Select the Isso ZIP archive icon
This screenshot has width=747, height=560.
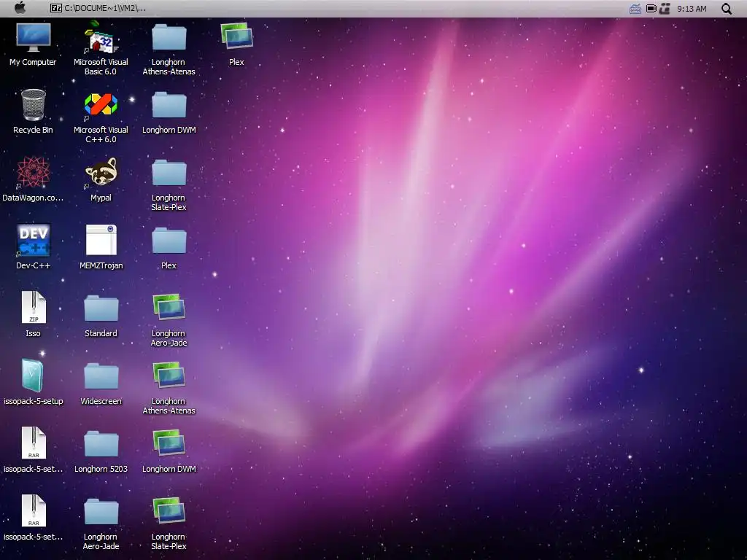tap(34, 308)
